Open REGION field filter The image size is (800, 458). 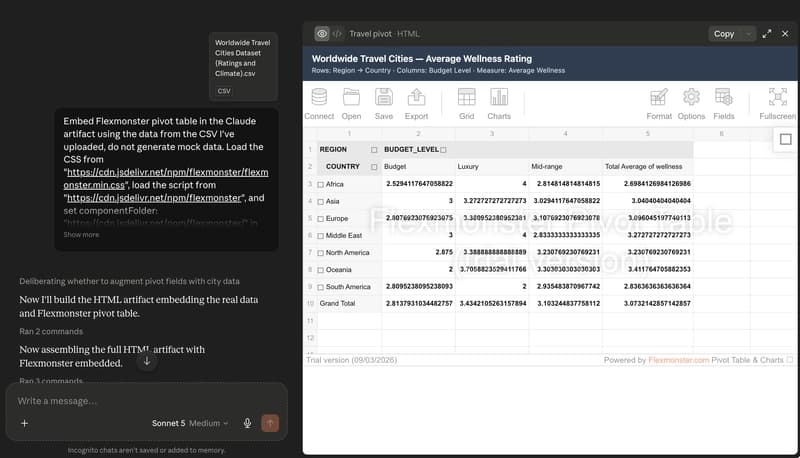pos(374,150)
